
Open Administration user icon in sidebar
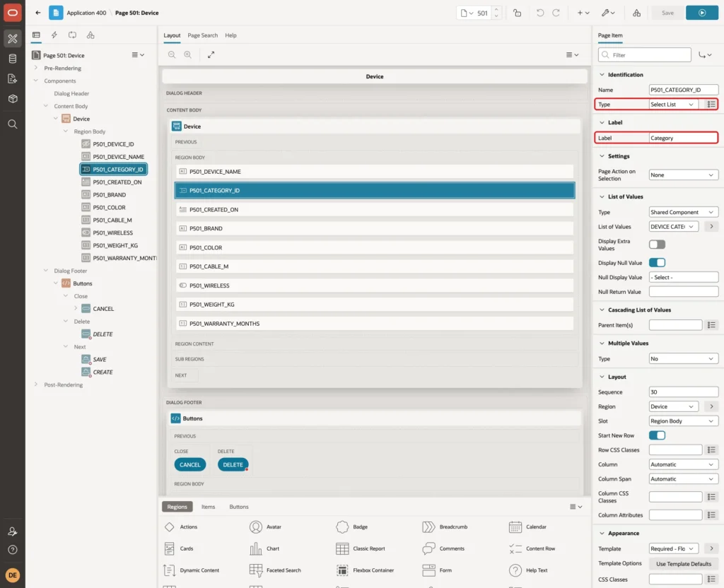click(13, 531)
